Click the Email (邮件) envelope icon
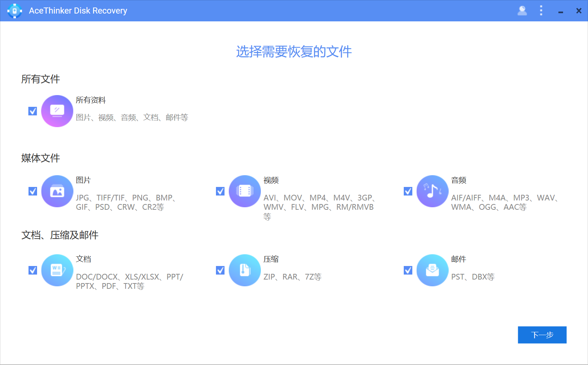Viewport: 588px width, 365px height. 432,270
